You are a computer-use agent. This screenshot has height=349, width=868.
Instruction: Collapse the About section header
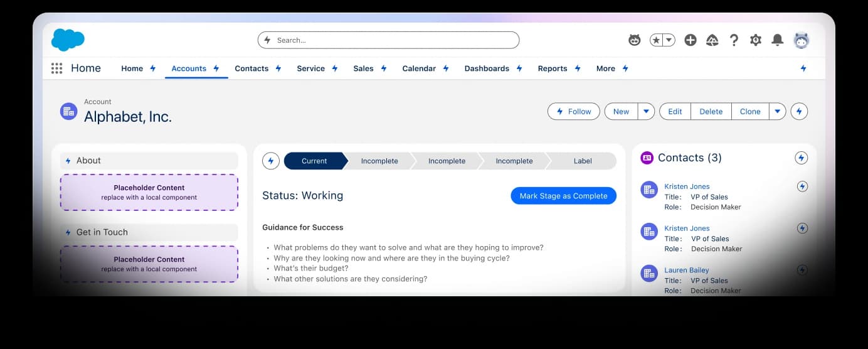click(149, 161)
